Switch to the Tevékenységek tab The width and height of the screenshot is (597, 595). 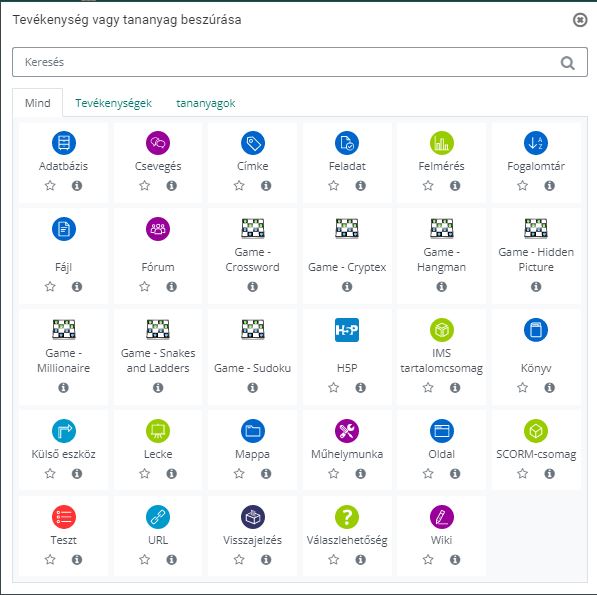coord(113,103)
